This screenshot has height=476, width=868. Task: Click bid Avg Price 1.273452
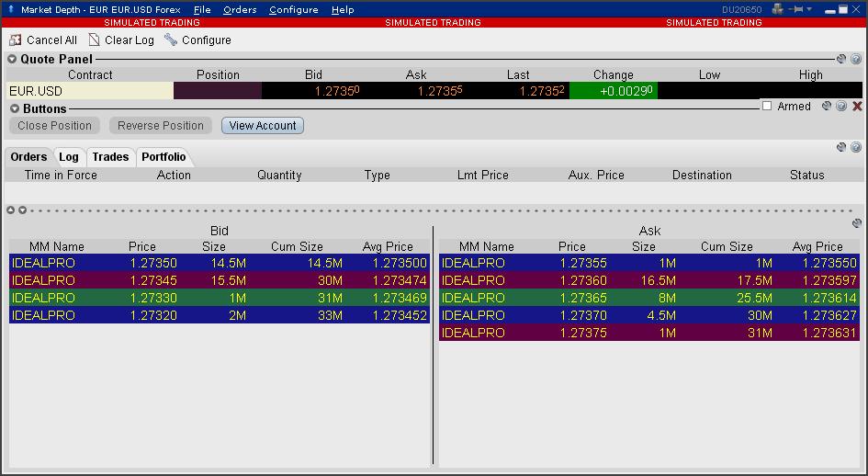400,315
